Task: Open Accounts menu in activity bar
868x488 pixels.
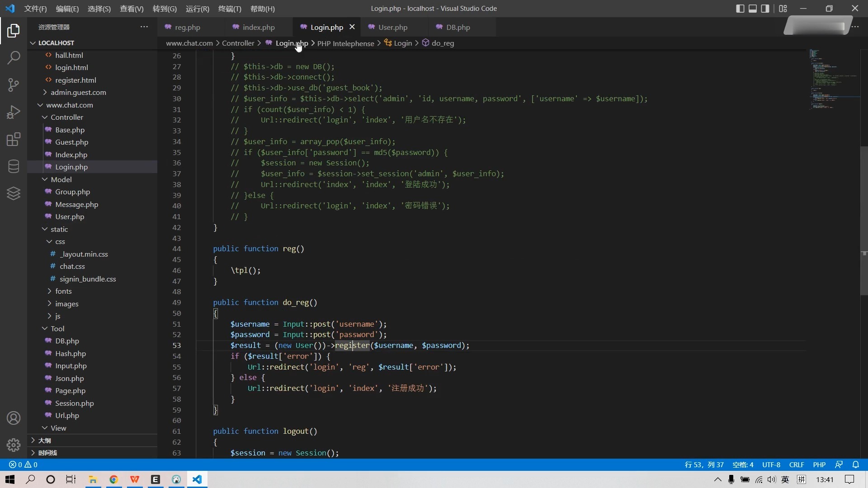Action: coord(14,418)
